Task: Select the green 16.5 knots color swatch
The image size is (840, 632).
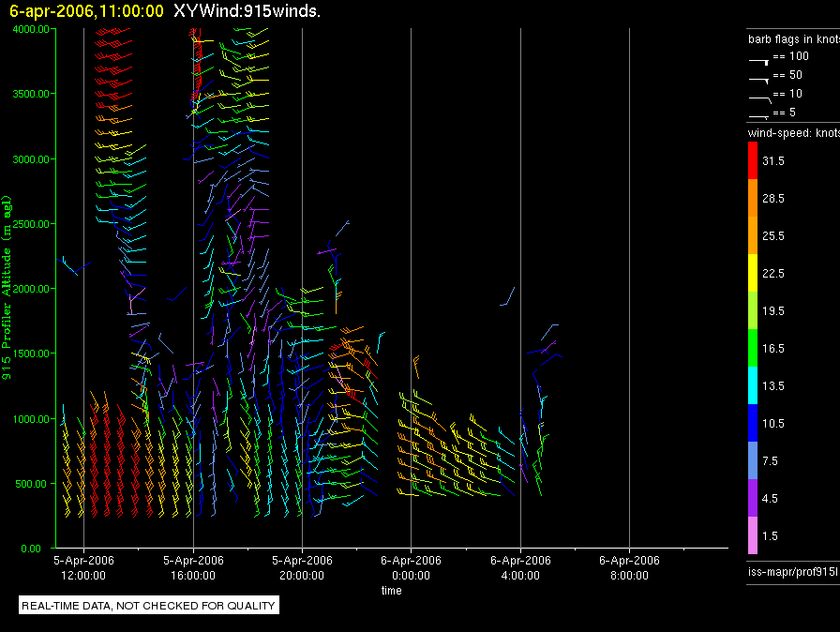Action: coord(752,348)
